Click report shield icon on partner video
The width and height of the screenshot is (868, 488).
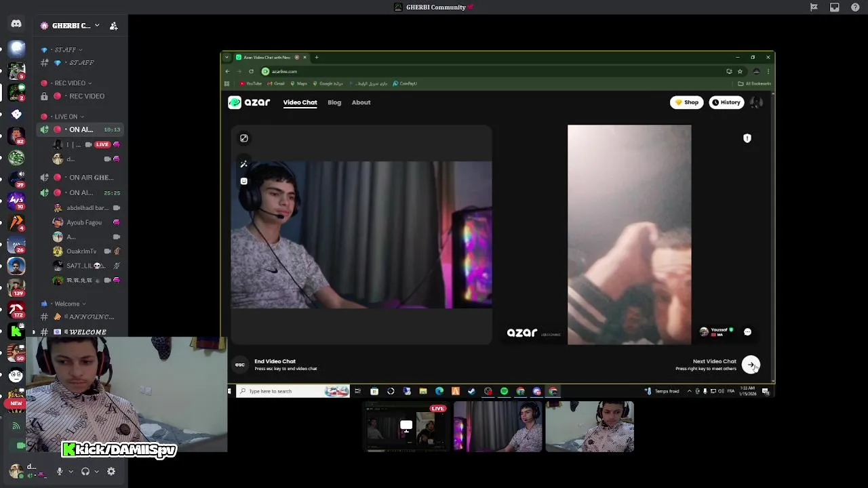(747, 138)
